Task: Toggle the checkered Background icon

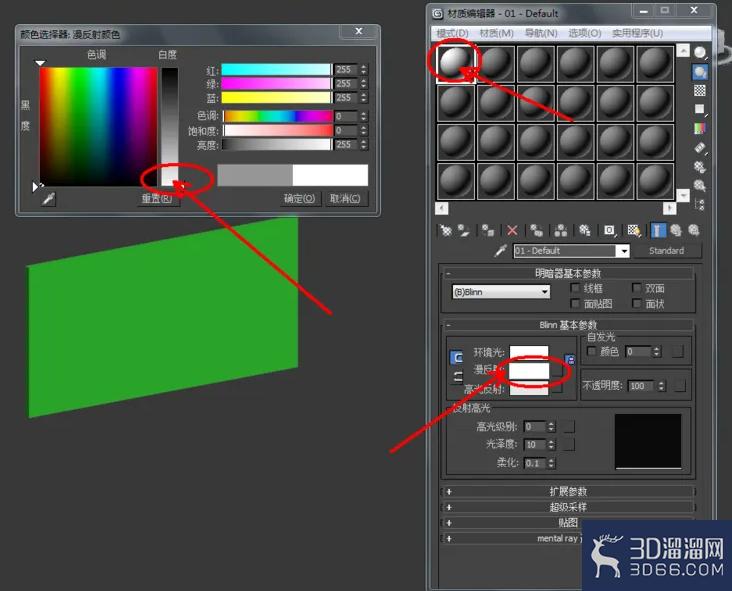Action: click(699, 91)
